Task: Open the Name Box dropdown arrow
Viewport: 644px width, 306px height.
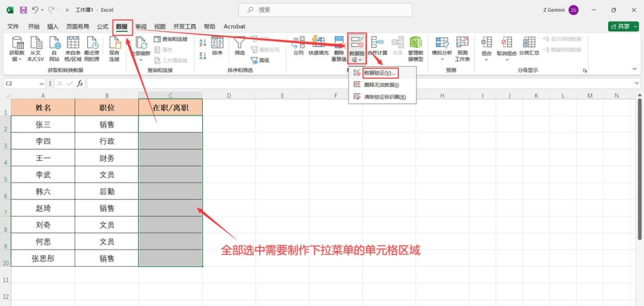Action: coord(42,84)
